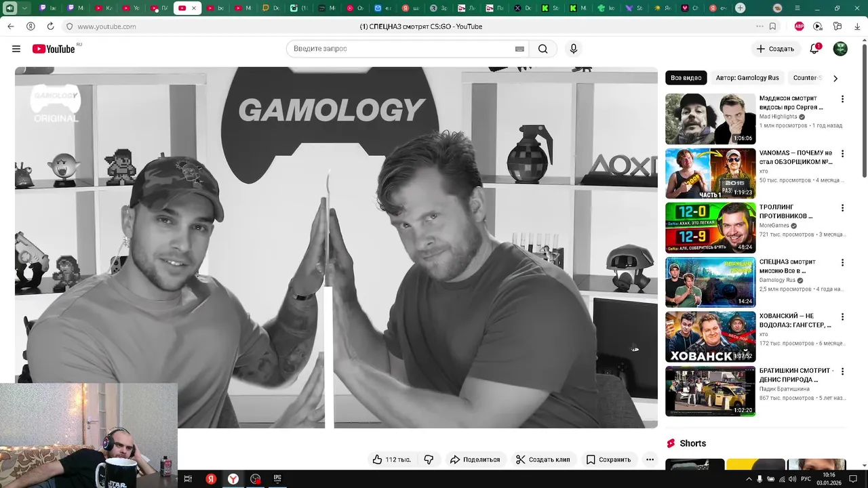
Task: Open a new tab with plus button
Action: [741, 8]
